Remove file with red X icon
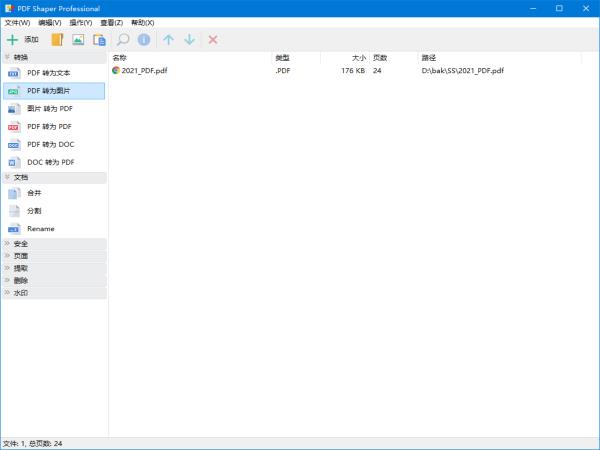The image size is (600, 450). pos(213,39)
